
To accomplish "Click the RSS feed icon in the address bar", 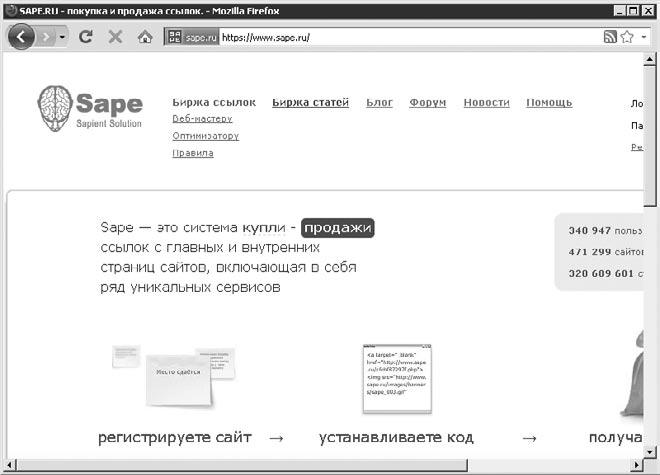I will pyautogui.click(x=610, y=37).
